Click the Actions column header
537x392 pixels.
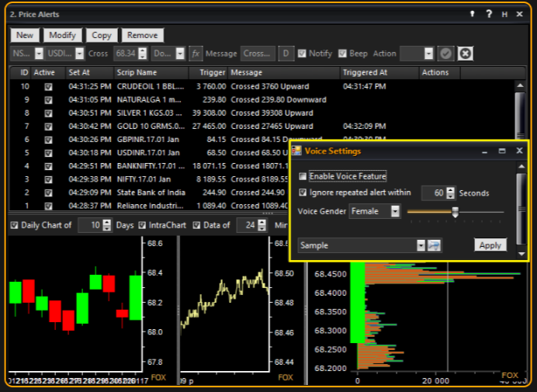point(440,73)
